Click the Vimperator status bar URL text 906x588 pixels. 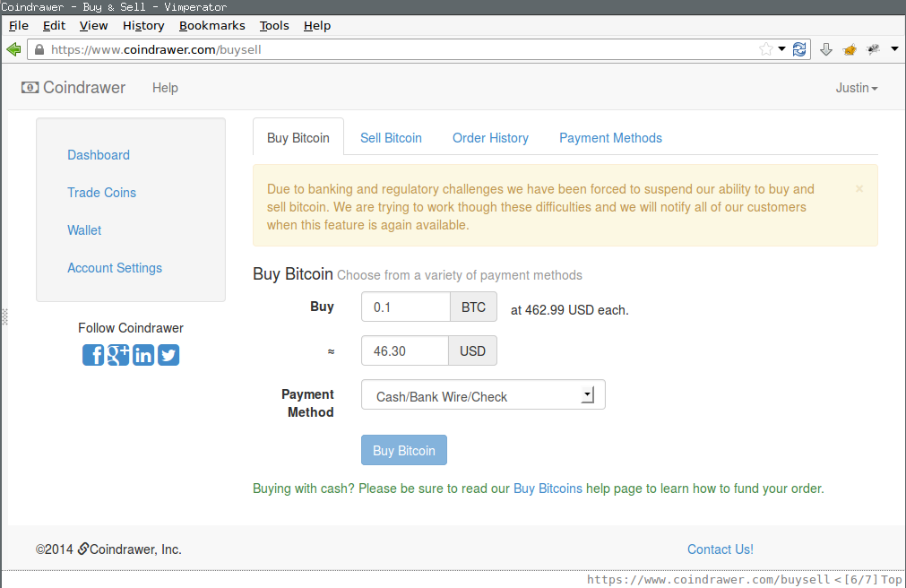708,579
